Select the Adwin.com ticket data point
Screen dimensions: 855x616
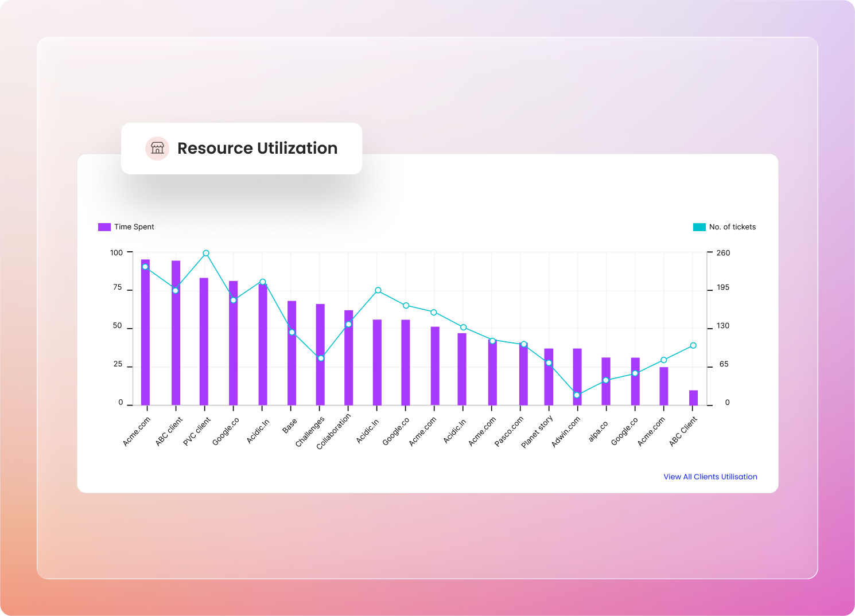[x=577, y=395]
